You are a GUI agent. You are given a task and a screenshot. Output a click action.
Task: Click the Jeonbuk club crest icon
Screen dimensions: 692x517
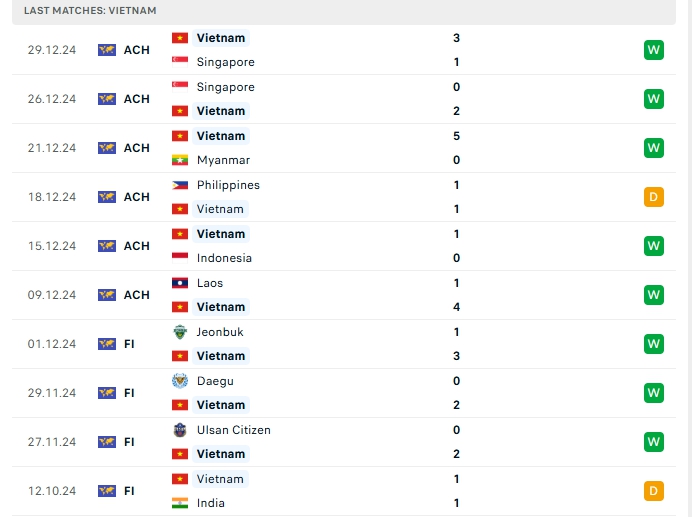coord(180,332)
